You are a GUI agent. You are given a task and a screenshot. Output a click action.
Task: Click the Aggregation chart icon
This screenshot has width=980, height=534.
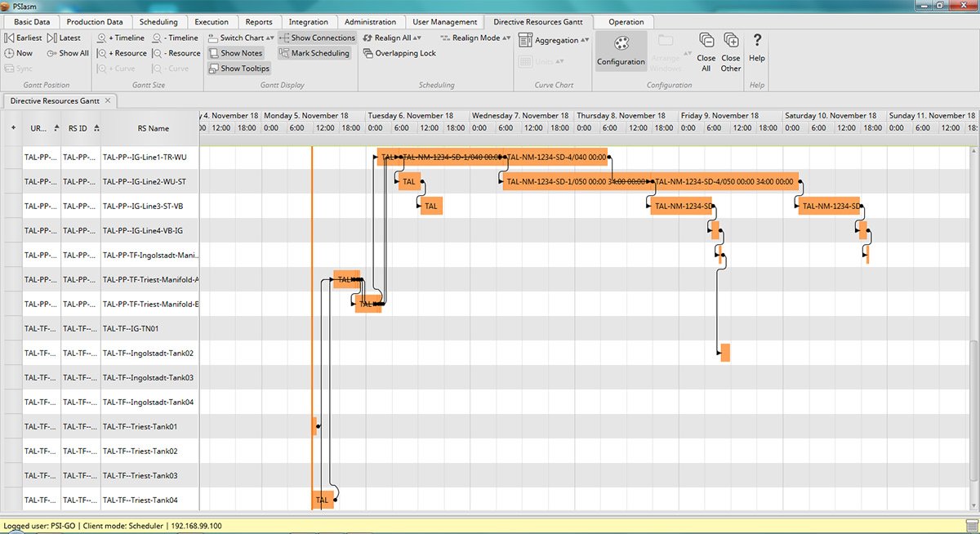pyautogui.click(x=526, y=40)
